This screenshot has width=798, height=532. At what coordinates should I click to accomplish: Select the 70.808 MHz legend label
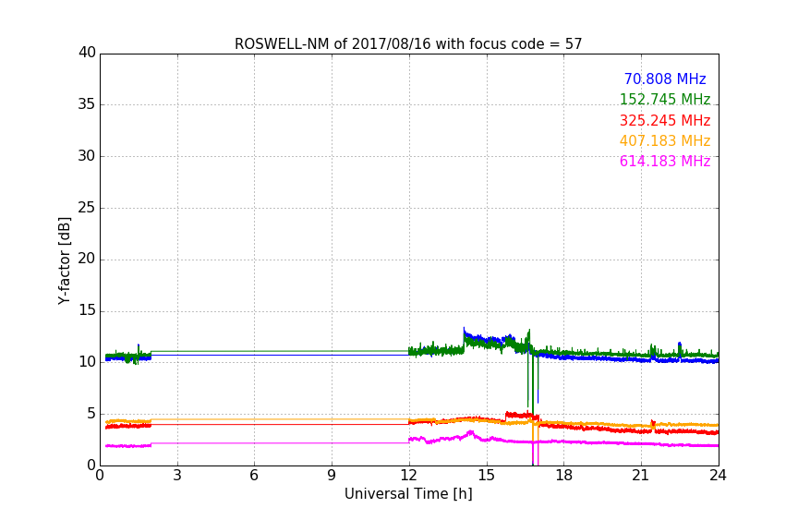click(x=665, y=79)
